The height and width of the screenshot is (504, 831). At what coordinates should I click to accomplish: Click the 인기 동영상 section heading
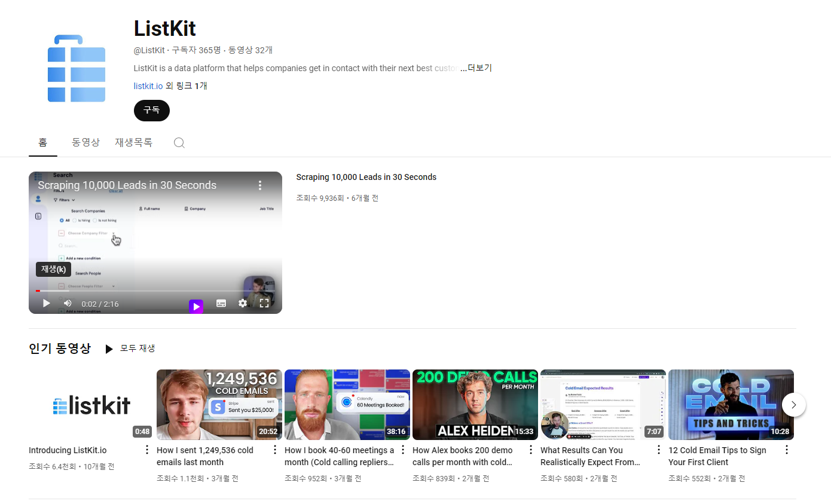point(60,348)
